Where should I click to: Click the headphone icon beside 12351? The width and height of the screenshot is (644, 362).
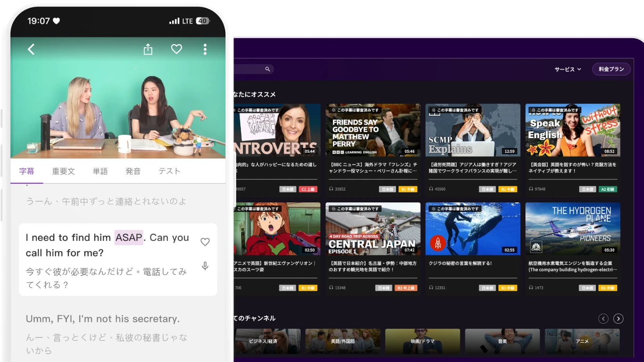point(431,288)
